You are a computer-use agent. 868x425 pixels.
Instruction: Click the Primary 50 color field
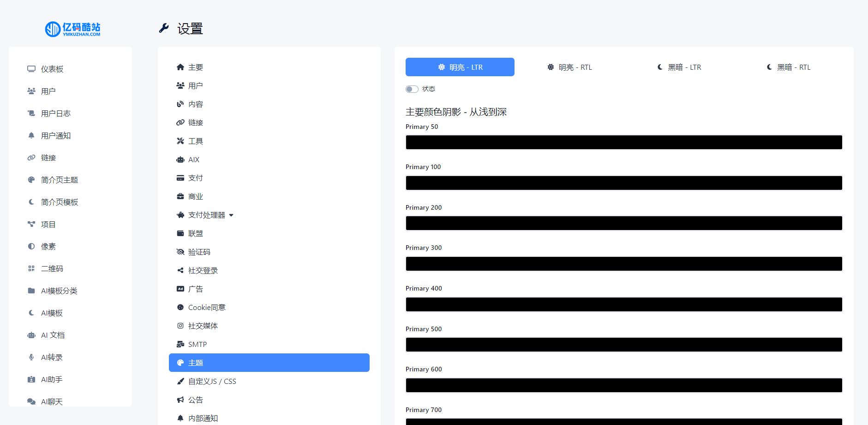pos(623,142)
